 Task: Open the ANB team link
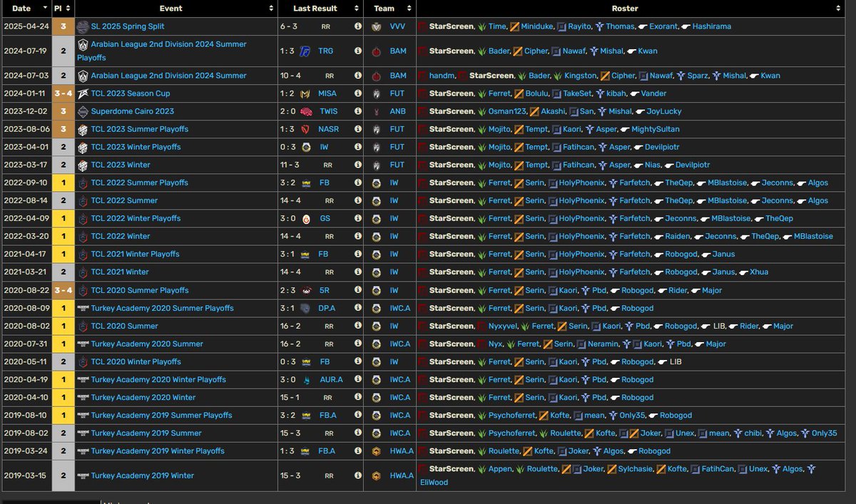tap(397, 111)
